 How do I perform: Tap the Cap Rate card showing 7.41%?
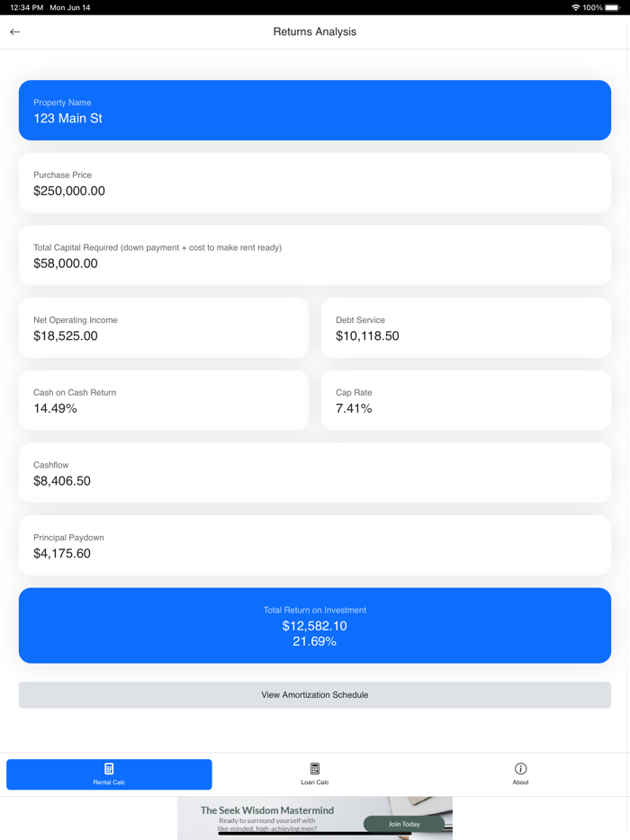tap(465, 400)
